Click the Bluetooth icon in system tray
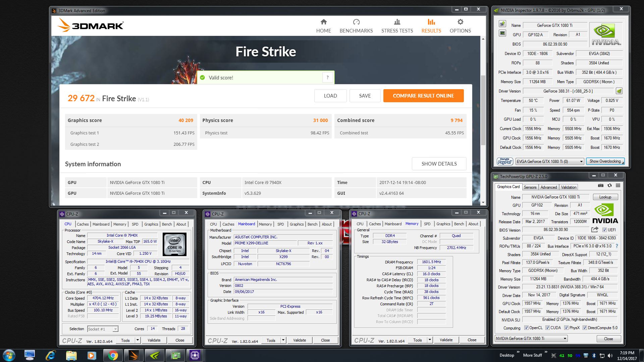 (594, 356)
